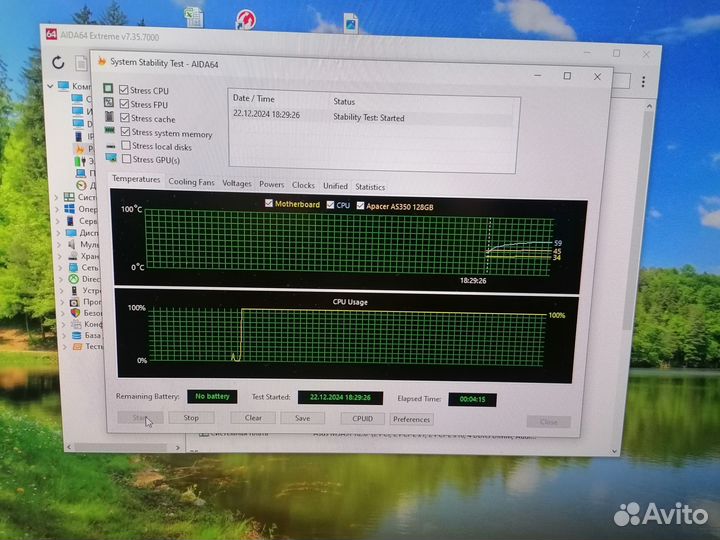Toggle the Apacer AS350 128GB graph checkbox
The width and height of the screenshot is (720, 540).
click(360, 206)
